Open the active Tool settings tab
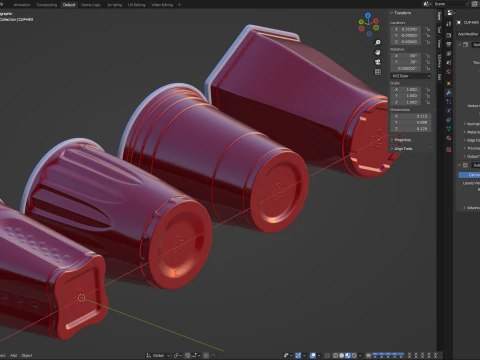Image resolution: width=480 pixels, height=360 pixels. [449, 23]
